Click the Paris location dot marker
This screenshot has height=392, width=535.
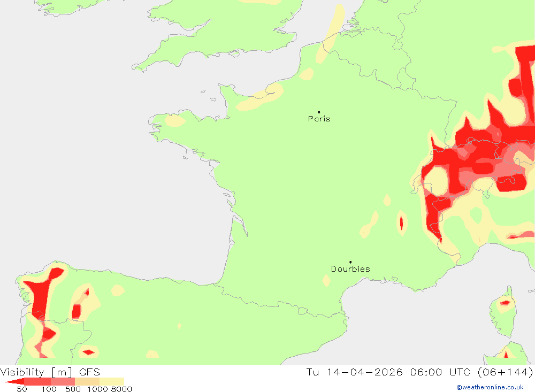pyautogui.click(x=319, y=112)
